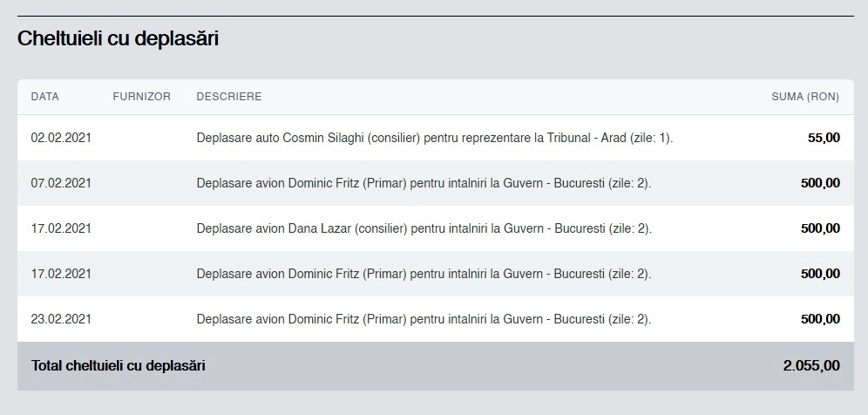Image resolution: width=868 pixels, height=415 pixels.
Task: Click the Cosmin Silaghi Tribunal Arad description
Action: point(435,138)
